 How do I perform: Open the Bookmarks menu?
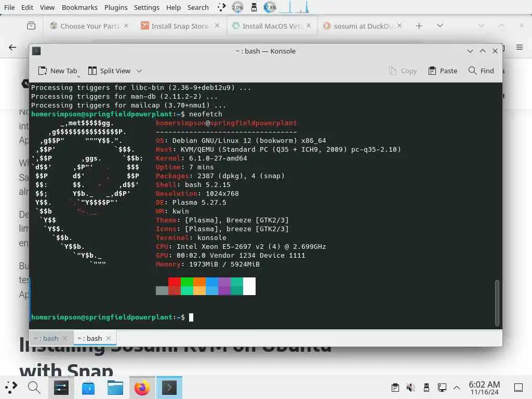pyautogui.click(x=79, y=7)
